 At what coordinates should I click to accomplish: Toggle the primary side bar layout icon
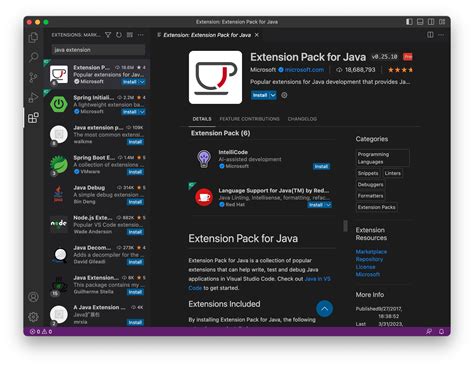[409, 22]
